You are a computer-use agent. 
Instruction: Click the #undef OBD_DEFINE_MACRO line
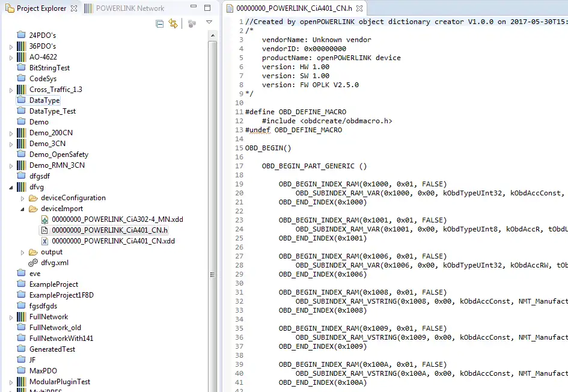click(x=293, y=130)
